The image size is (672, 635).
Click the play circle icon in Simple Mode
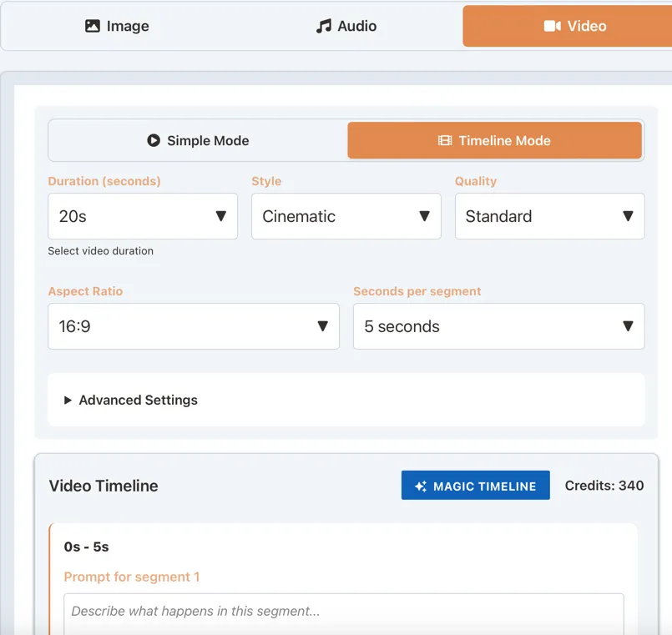pos(154,140)
